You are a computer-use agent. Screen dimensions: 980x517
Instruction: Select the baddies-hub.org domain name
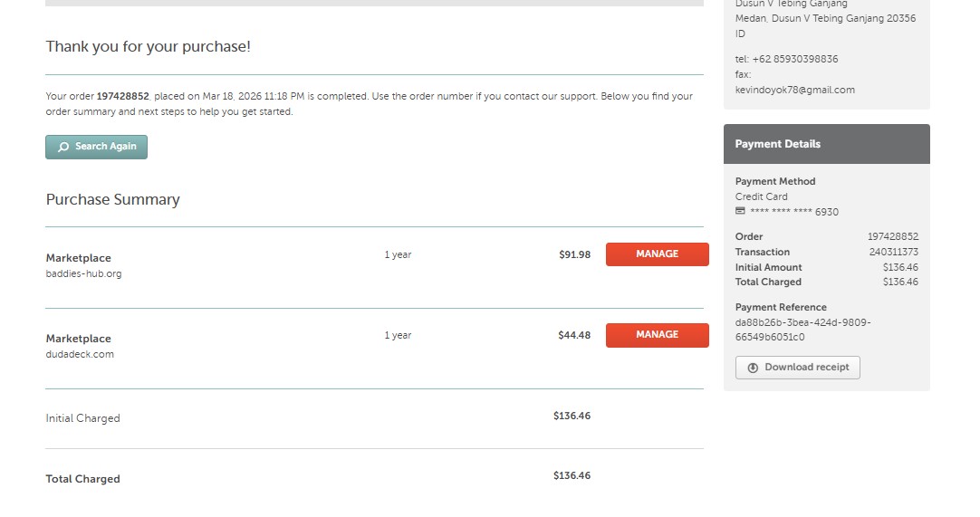click(83, 273)
